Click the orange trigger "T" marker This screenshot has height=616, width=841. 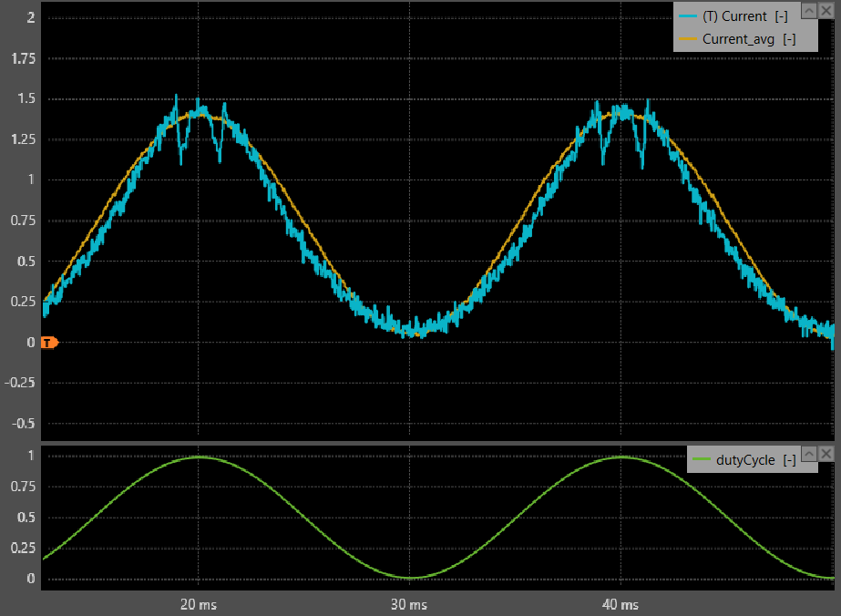coord(47,341)
